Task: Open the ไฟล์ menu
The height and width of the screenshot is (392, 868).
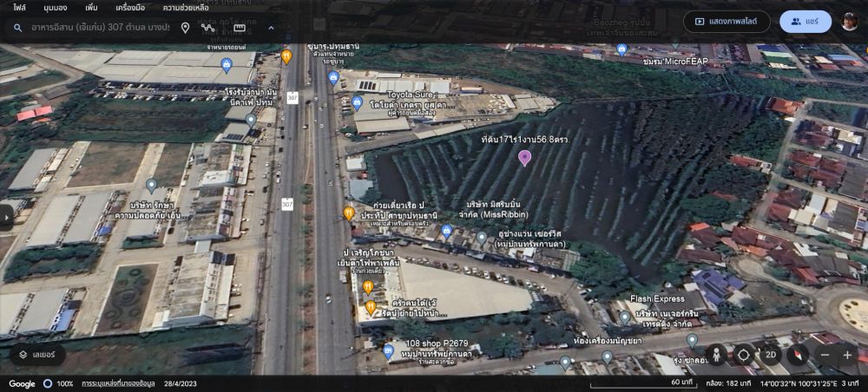Action: point(20,8)
